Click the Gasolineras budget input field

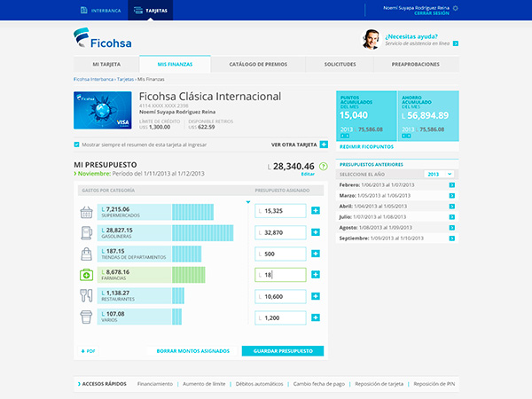pos(280,232)
